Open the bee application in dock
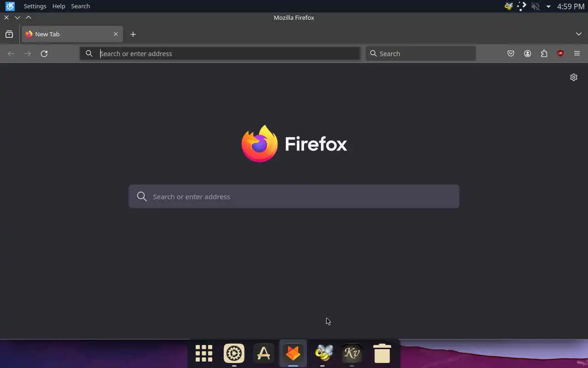The height and width of the screenshot is (368, 588). tap(323, 353)
